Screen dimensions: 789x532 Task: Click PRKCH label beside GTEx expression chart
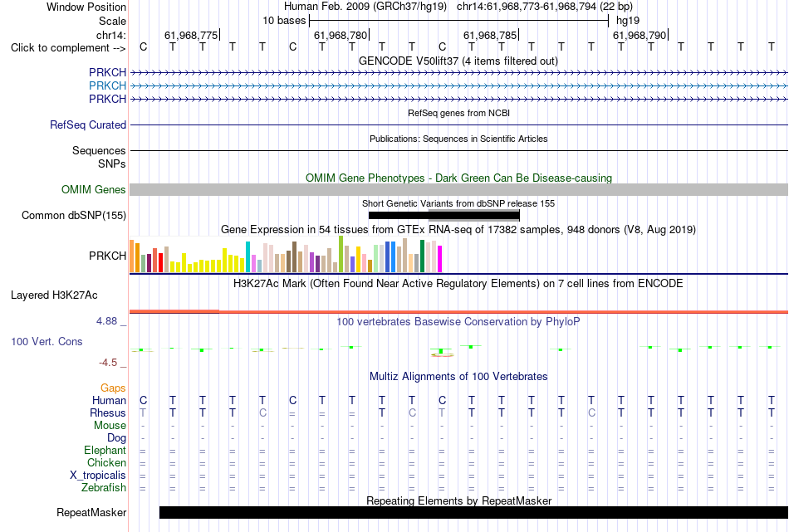click(107, 256)
